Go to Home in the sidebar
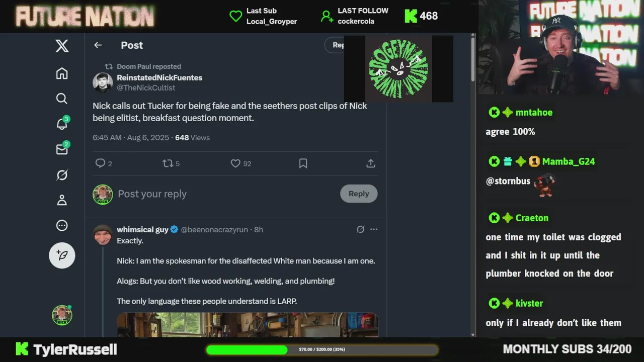The width and height of the screenshot is (644, 362). coord(62,73)
